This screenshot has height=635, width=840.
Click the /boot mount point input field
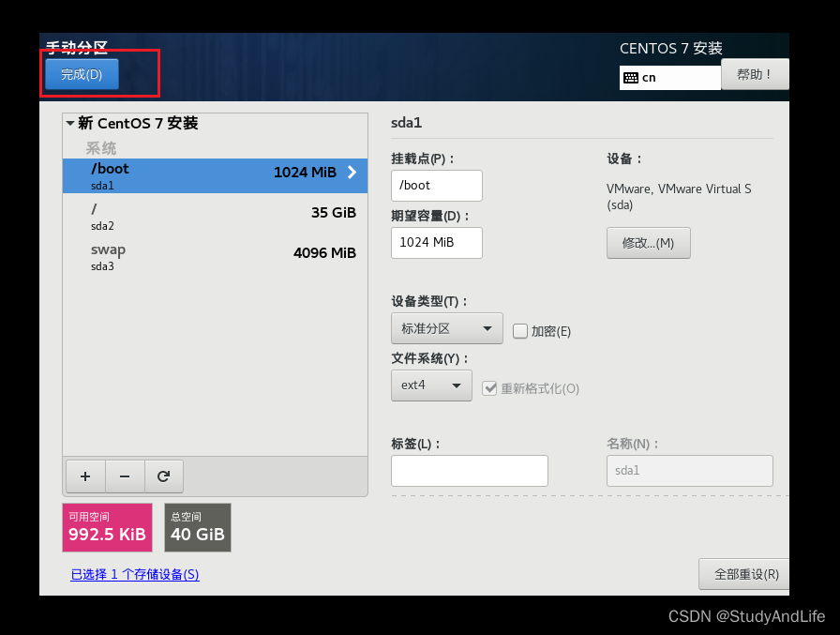click(x=436, y=186)
